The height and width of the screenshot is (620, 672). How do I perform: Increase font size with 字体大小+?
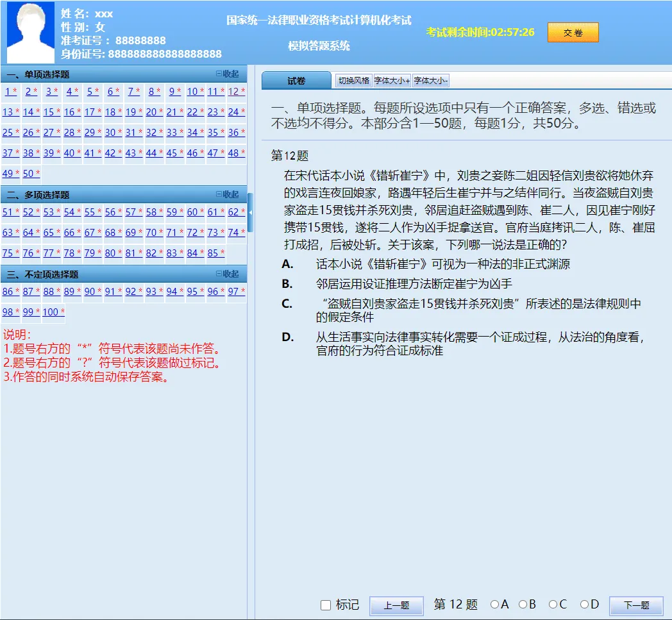[x=392, y=81]
